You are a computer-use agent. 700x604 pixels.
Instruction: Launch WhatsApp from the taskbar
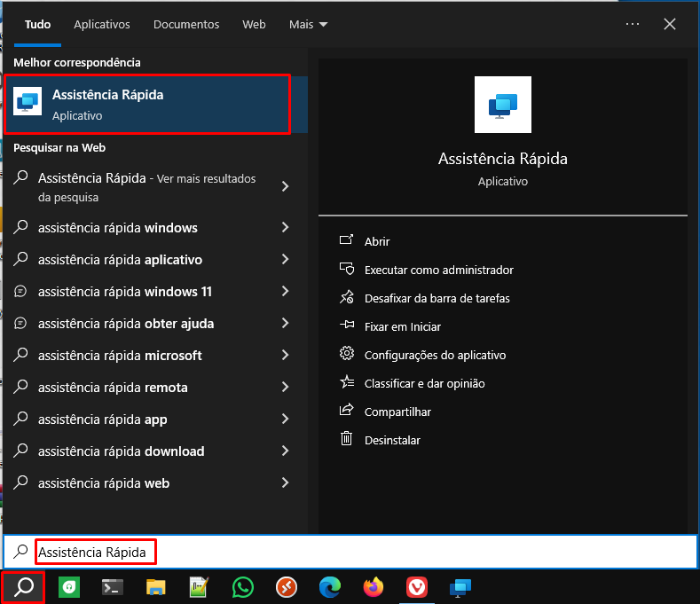point(243,587)
